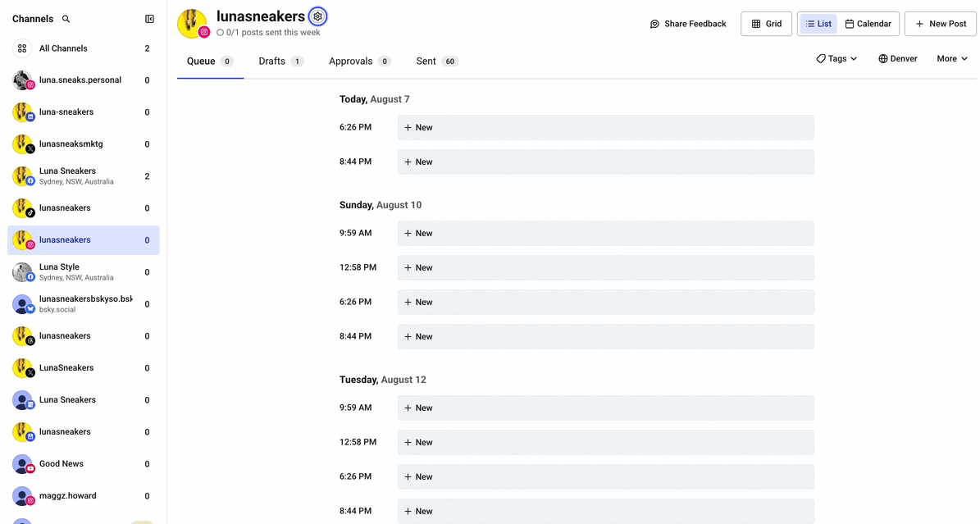Add new post at Today 6:26 PM
980x524 pixels.
point(605,128)
